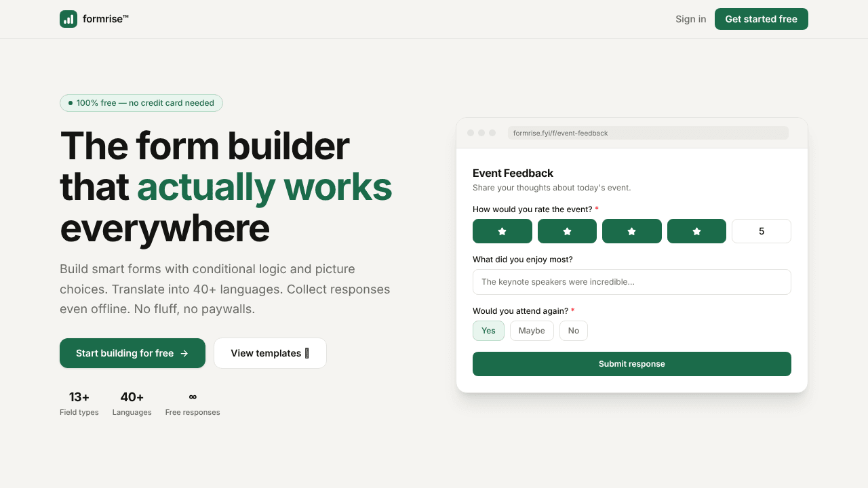Screen dimensions: 868x488
Task: Focus the 'What did you enjoy most' field
Action: 632,282
